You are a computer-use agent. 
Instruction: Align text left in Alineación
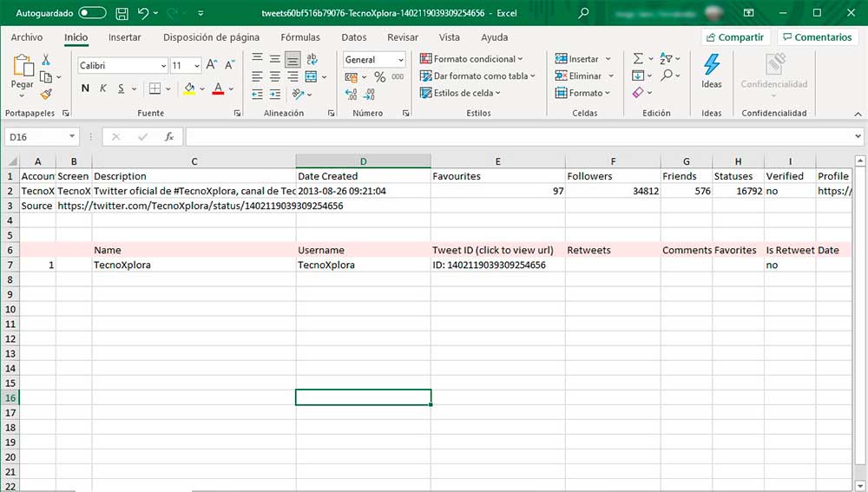pos(258,77)
